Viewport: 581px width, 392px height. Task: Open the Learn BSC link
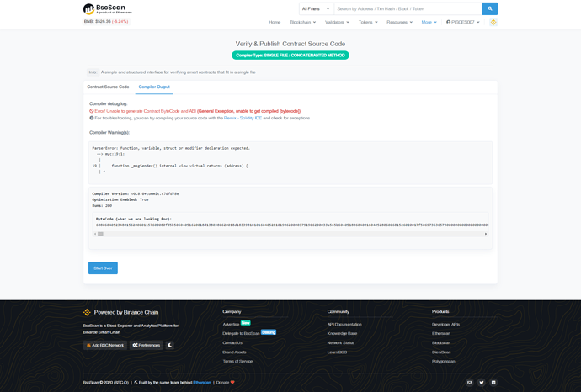(337, 352)
